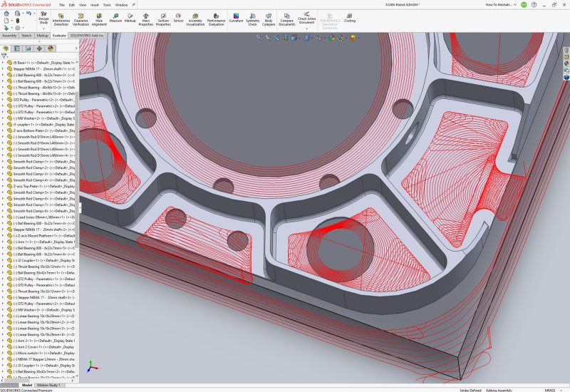570x392 pixels.
Task: Click the Undo arrow icon
Action: [x=28, y=14]
